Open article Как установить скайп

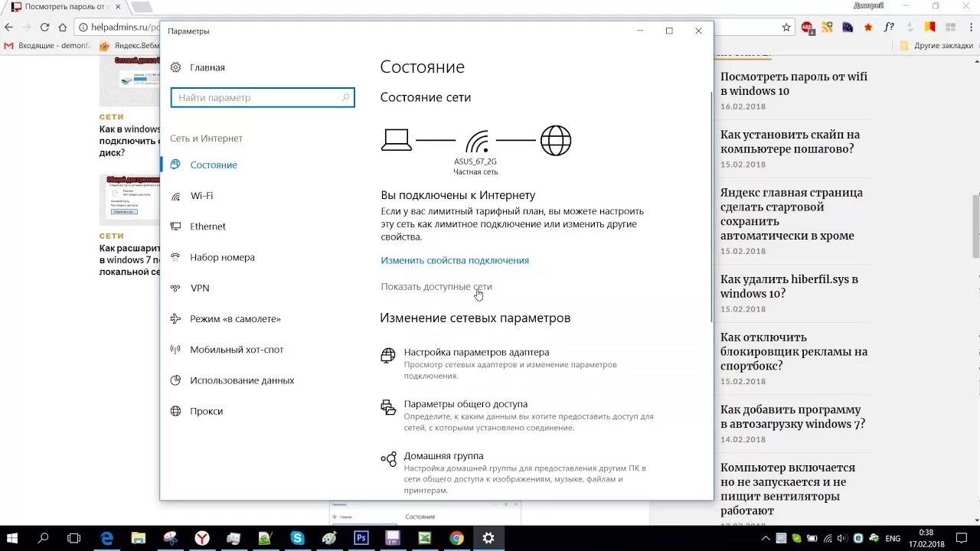[x=790, y=142]
